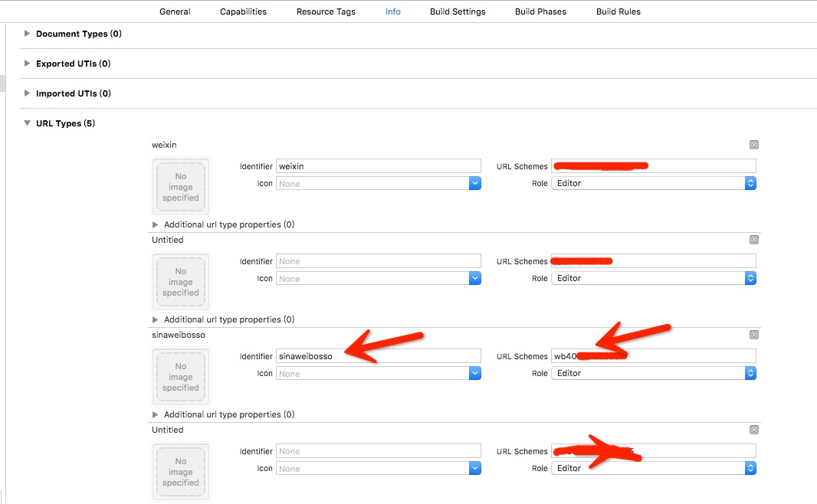Edit the sinaweibosso Identifier field
The width and height of the screenshot is (817, 504).
click(379, 356)
